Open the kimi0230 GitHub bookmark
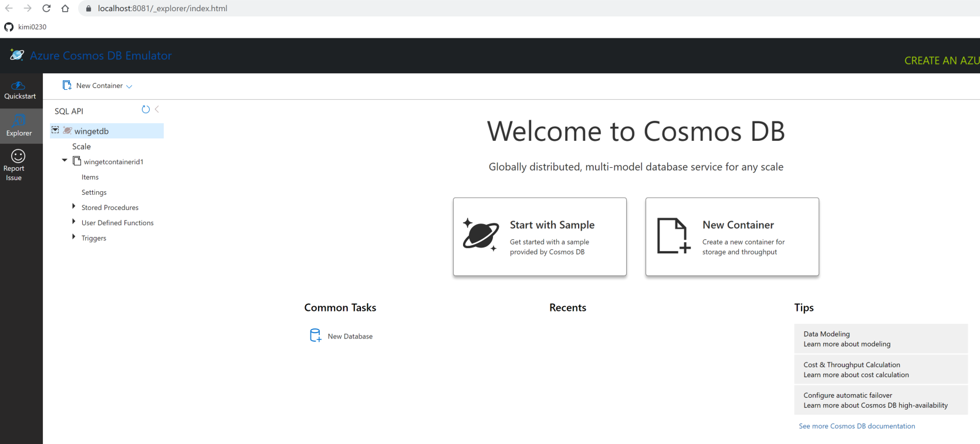Screen dimensions: 980x444 pyautogui.click(x=25, y=27)
